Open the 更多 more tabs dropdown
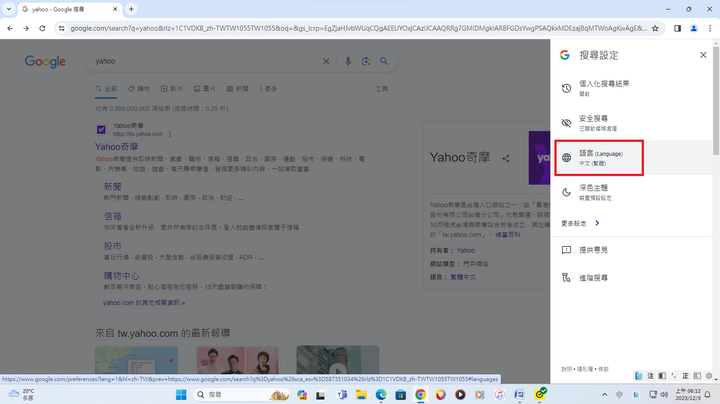The image size is (720, 404). tap(268, 89)
